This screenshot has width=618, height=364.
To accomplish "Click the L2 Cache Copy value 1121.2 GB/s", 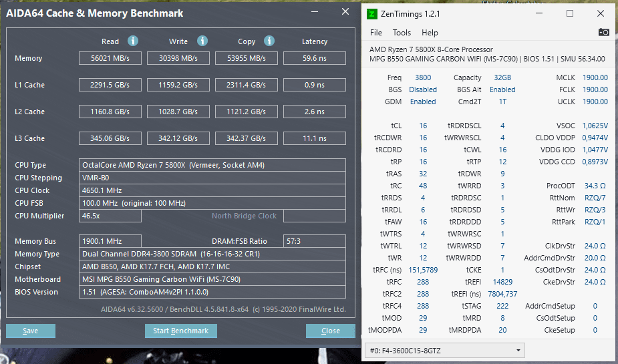I will [247, 112].
